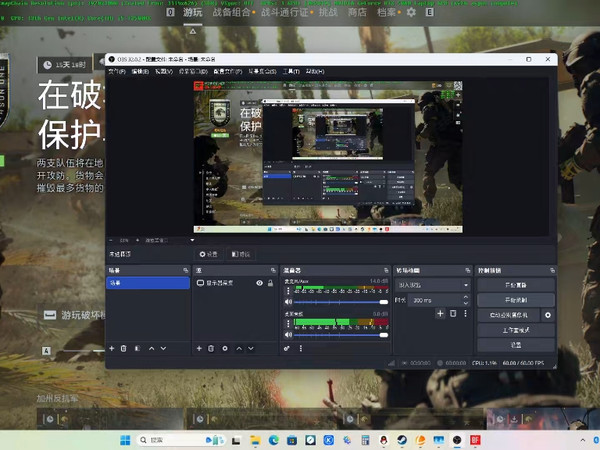The image size is (600, 450).
Task: Open virtual camera settings gear
Action: pos(548,315)
